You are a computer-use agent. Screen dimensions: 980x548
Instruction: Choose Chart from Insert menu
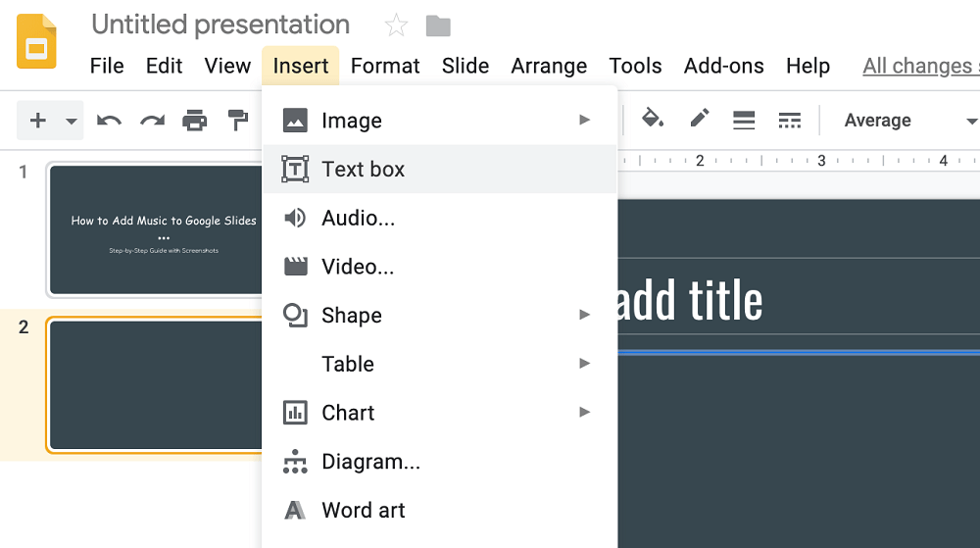[x=440, y=413]
